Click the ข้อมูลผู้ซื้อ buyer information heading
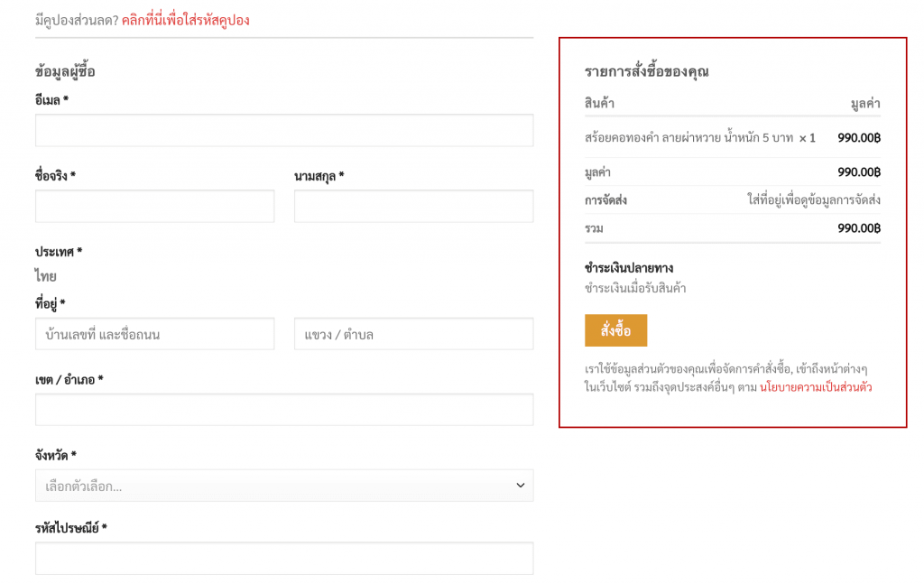The image size is (924, 584). 65,71
